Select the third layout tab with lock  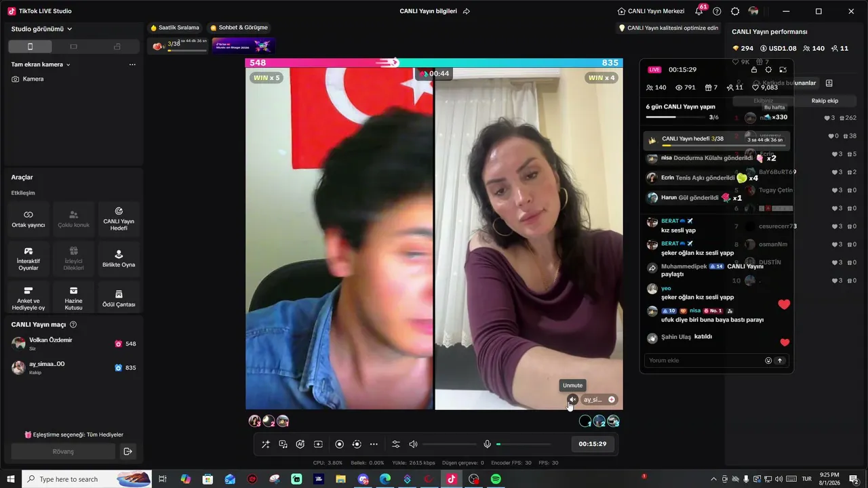point(117,47)
